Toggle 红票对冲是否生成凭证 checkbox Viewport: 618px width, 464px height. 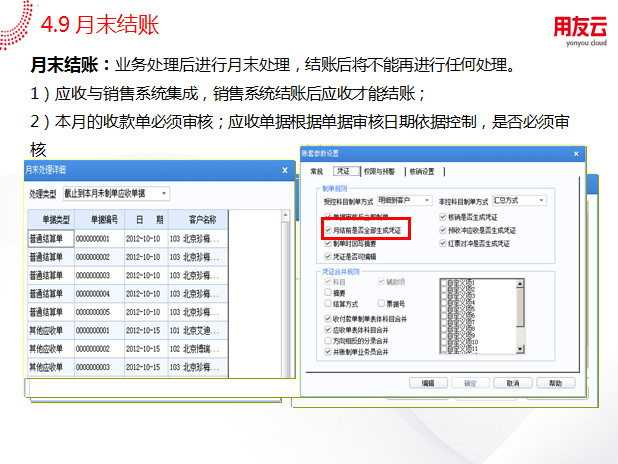(x=443, y=244)
